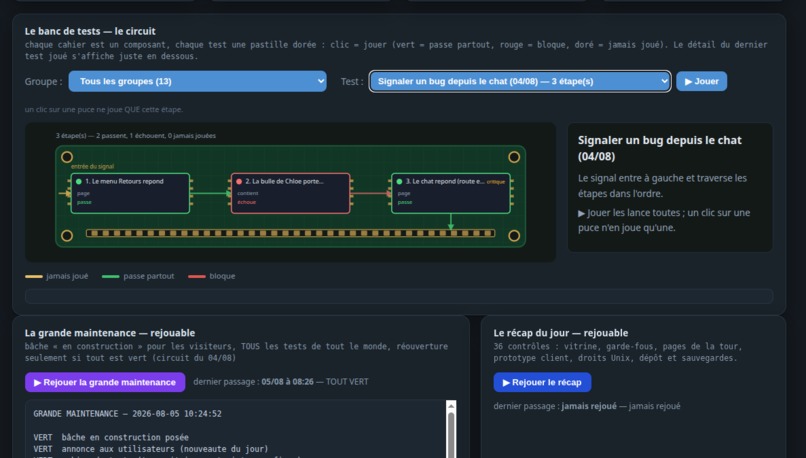
Task: Click the red status dot of step 2
Action: click(239, 181)
